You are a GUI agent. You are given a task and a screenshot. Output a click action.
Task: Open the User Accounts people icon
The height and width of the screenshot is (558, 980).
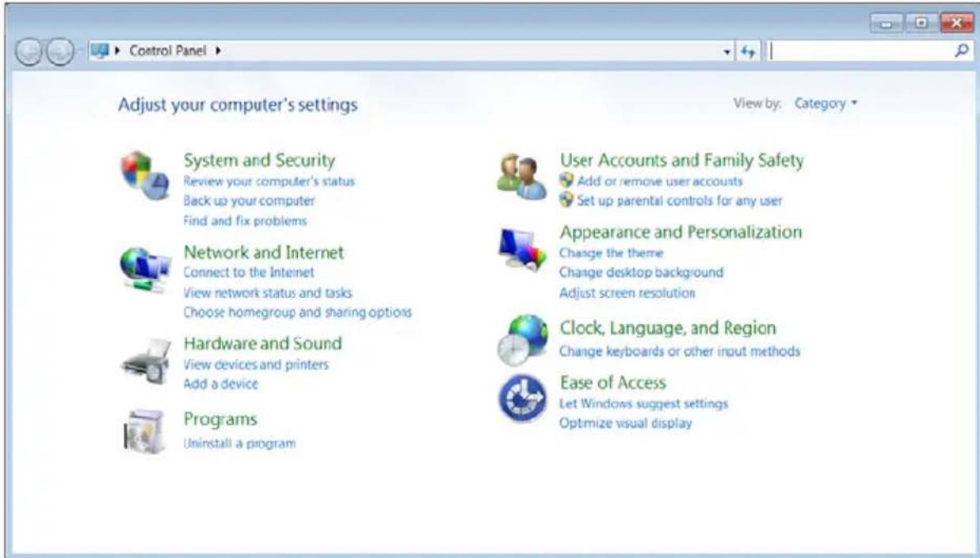point(521,177)
